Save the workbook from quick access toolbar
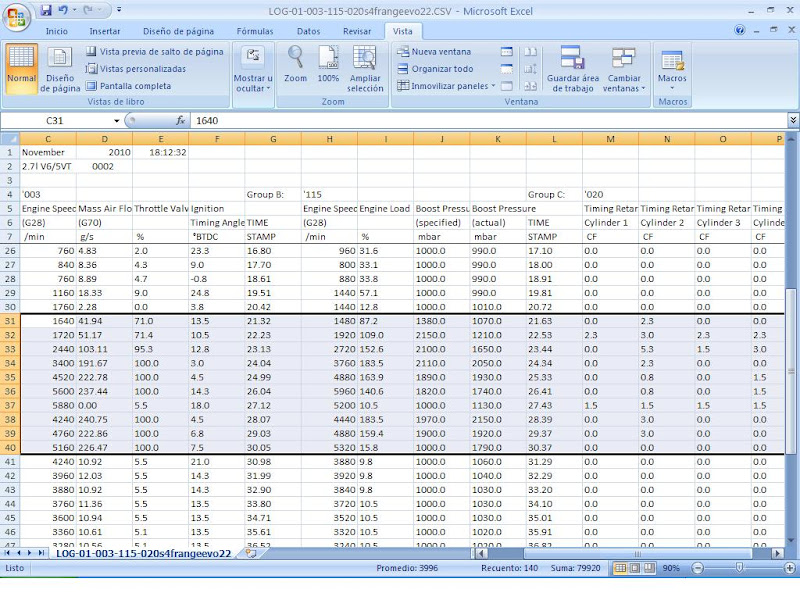The height and width of the screenshot is (600, 800). click(46, 10)
